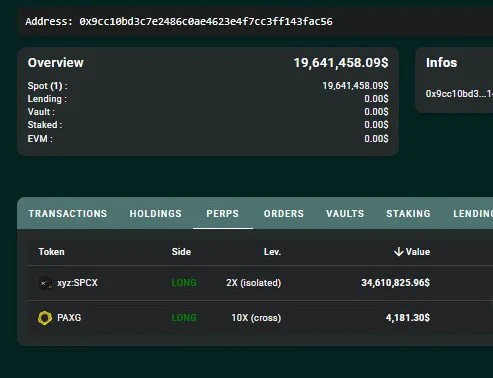Click the Token column header

tap(51, 252)
